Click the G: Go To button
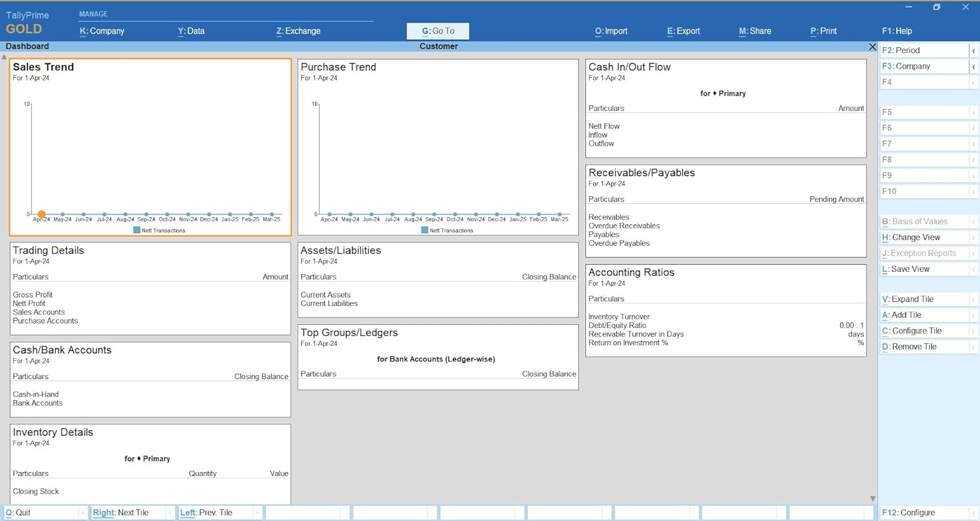 pos(438,31)
